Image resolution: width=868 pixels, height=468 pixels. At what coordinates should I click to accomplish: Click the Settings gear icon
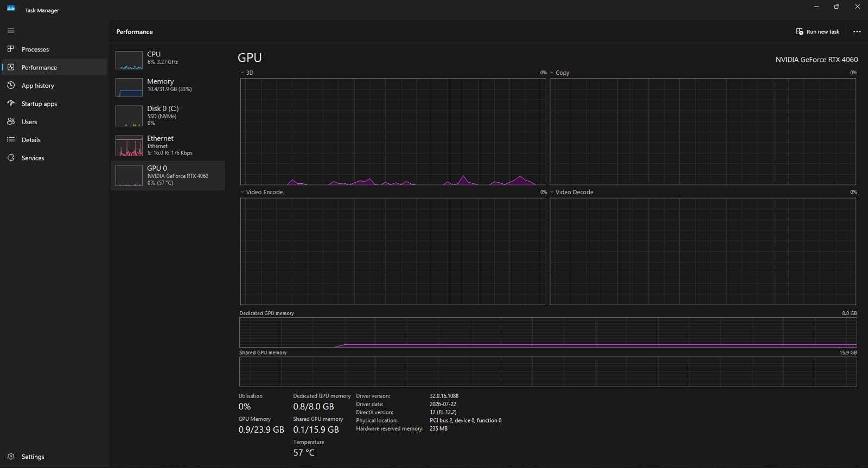pyautogui.click(x=11, y=456)
